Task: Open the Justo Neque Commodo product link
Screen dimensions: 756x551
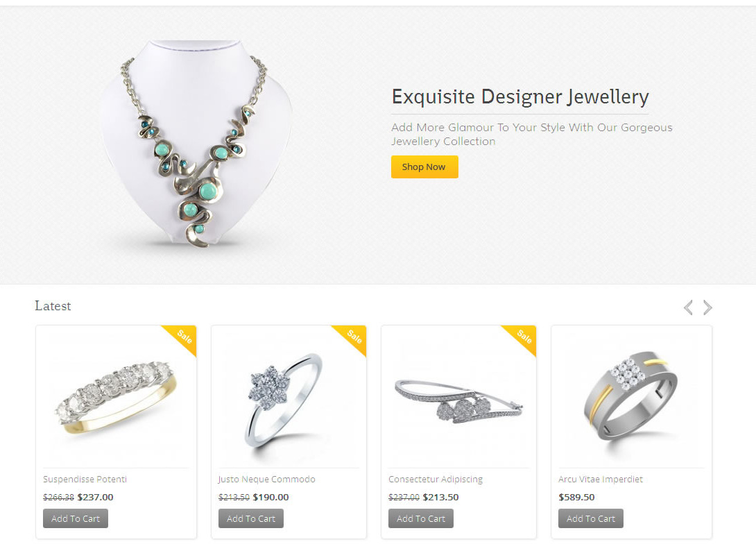Action: coord(266,479)
